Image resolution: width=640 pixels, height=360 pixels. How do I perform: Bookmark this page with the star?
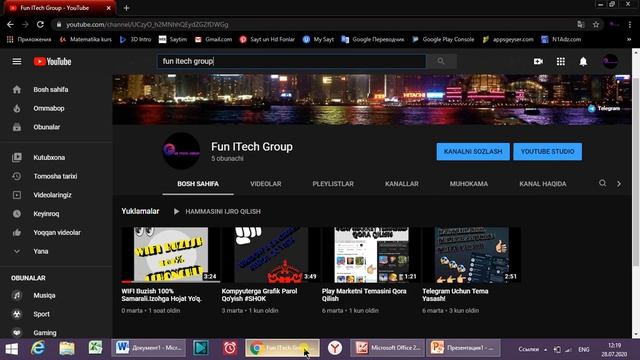pyautogui.click(x=596, y=24)
